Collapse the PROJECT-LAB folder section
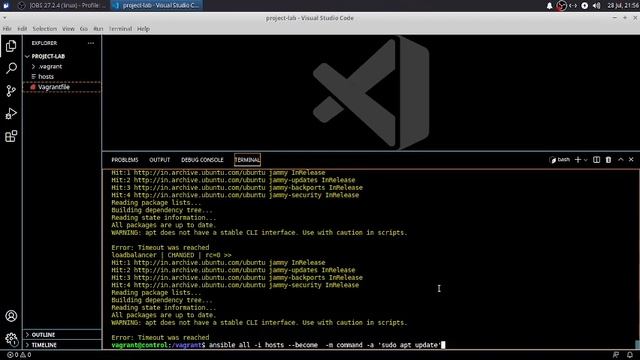640x360 pixels. [62, 56]
